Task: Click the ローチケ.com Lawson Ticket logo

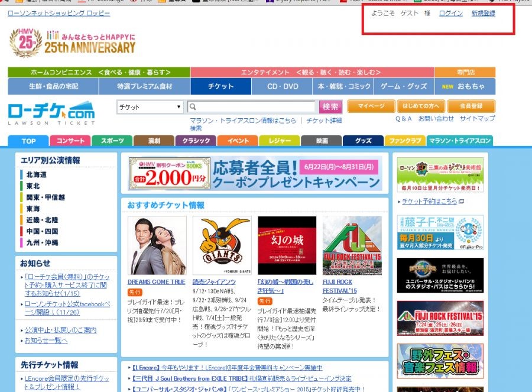Action: (51, 113)
